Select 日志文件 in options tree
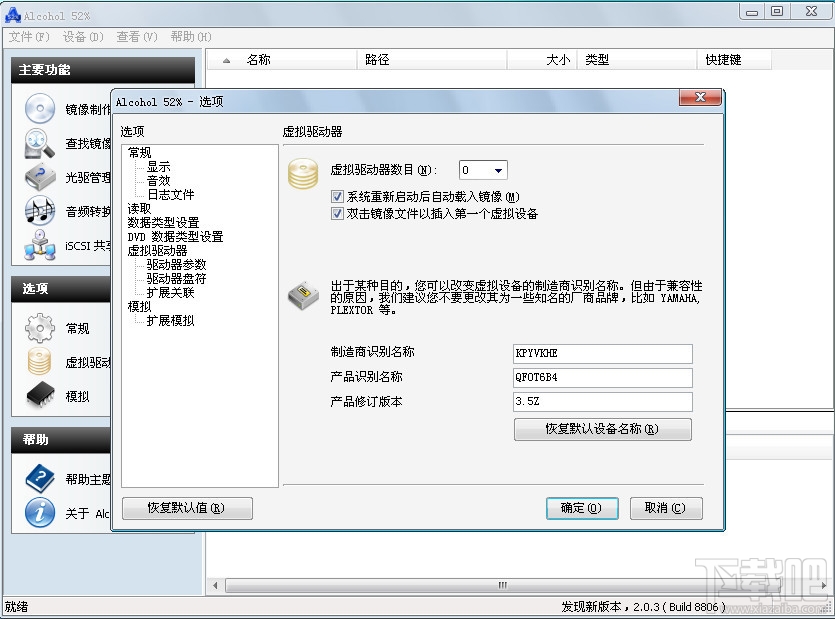 pyautogui.click(x=171, y=194)
